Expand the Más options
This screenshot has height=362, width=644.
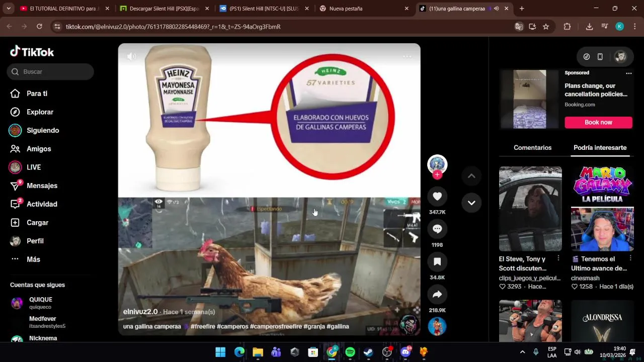click(x=26, y=259)
